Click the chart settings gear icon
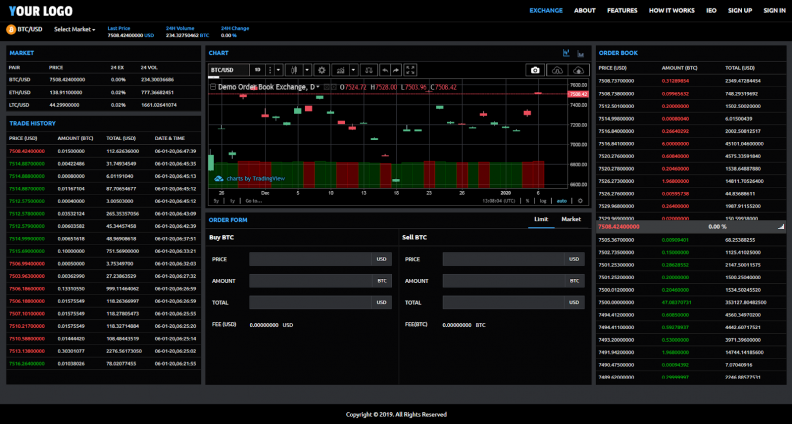 [x=322, y=70]
